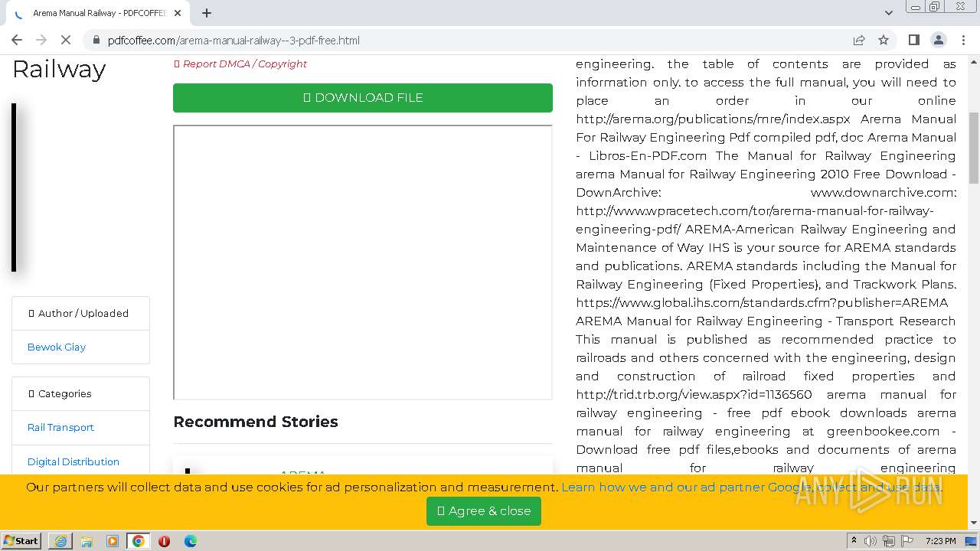The image size is (980, 551).
Task: Open the Windows Start button
Action: (21, 541)
